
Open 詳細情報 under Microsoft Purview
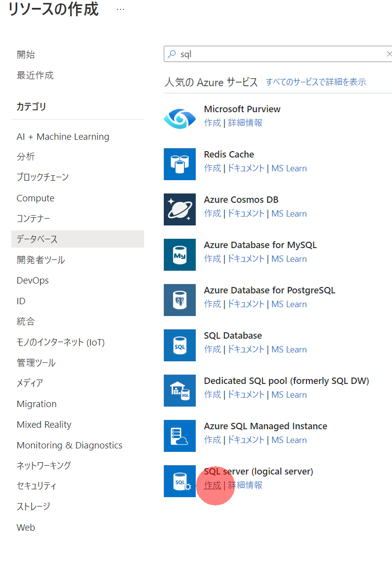tap(245, 123)
